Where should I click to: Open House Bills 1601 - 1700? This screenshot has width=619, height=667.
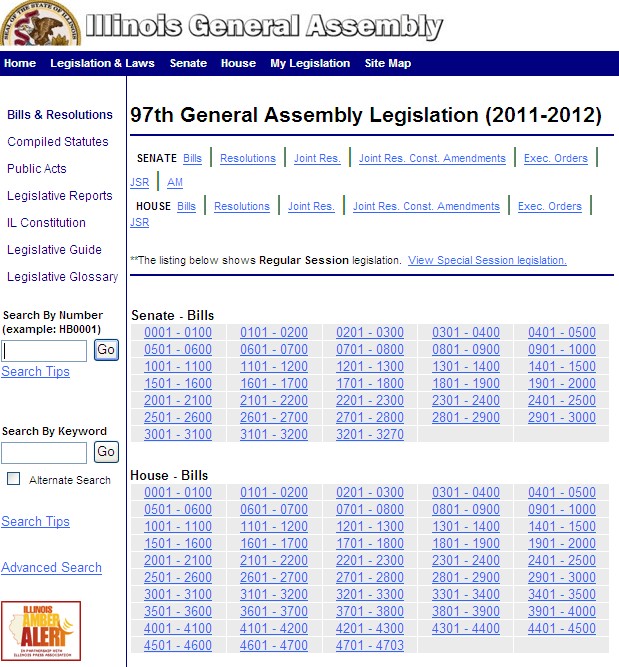pos(274,544)
